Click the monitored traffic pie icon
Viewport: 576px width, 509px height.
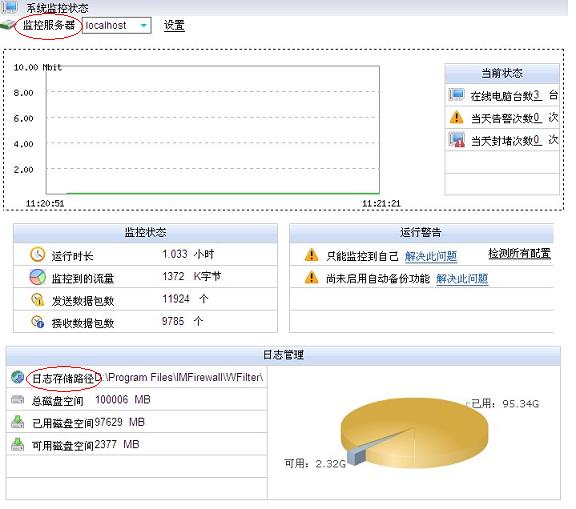[x=37, y=277]
